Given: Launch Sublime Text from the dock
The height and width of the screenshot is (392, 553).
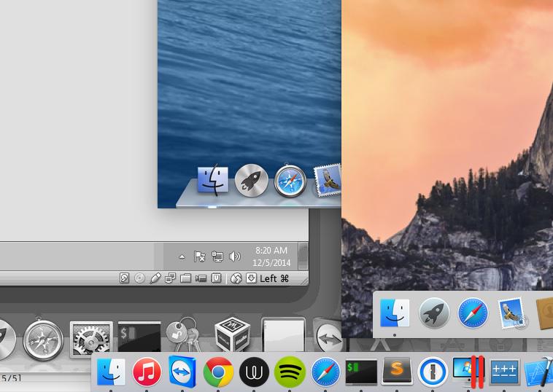Looking at the screenshot, I should click(x=397, y=371).
